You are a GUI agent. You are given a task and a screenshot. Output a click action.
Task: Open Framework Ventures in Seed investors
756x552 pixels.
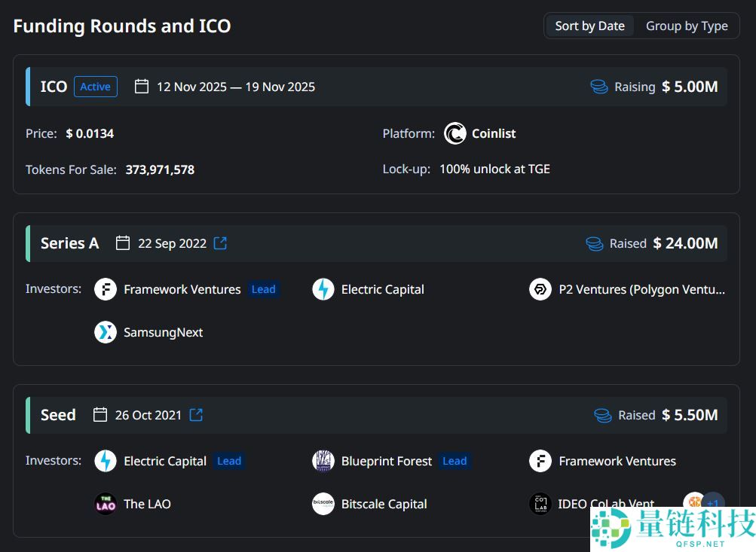(617, 461)
